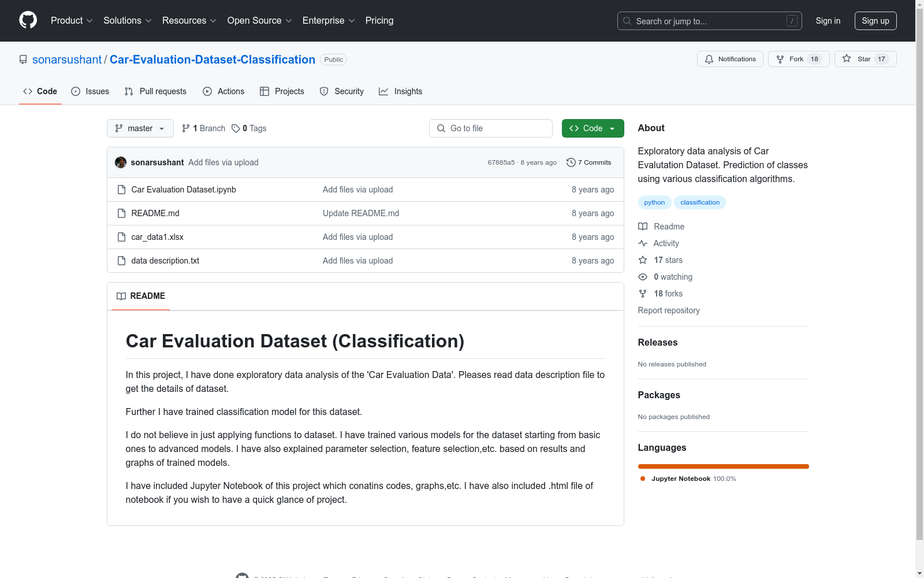Click the Sign in link
Viewport: 924px width, 578px height.
click(x=828, y=21)
